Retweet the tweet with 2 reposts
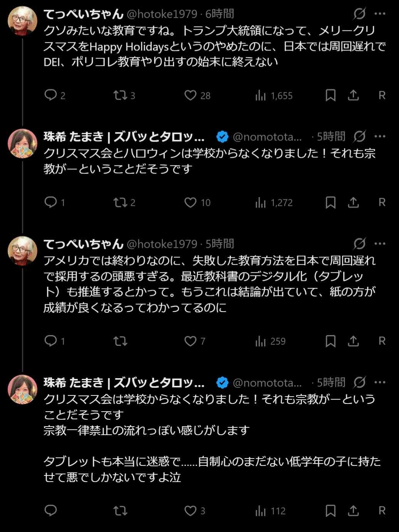 click(120, 202)
